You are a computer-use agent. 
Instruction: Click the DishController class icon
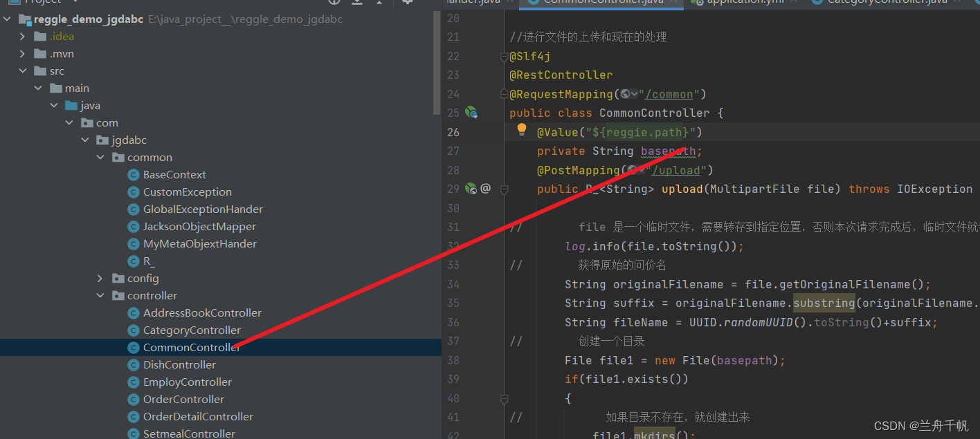(x=134, y=365)
